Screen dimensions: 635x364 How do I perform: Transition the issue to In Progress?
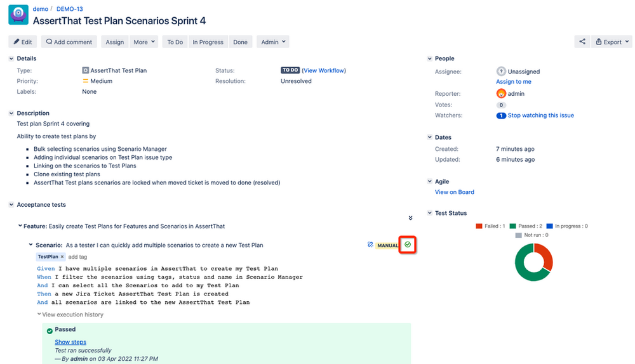pos(208,42)
